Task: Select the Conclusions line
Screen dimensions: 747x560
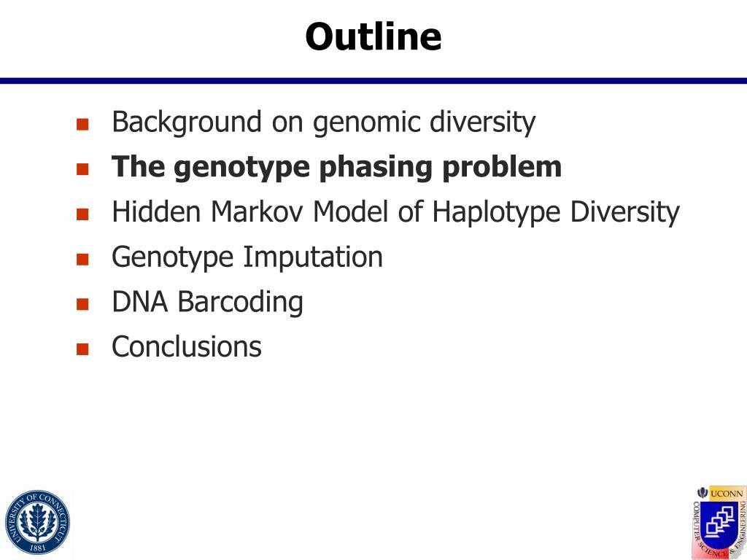Action: pos(186,346)
